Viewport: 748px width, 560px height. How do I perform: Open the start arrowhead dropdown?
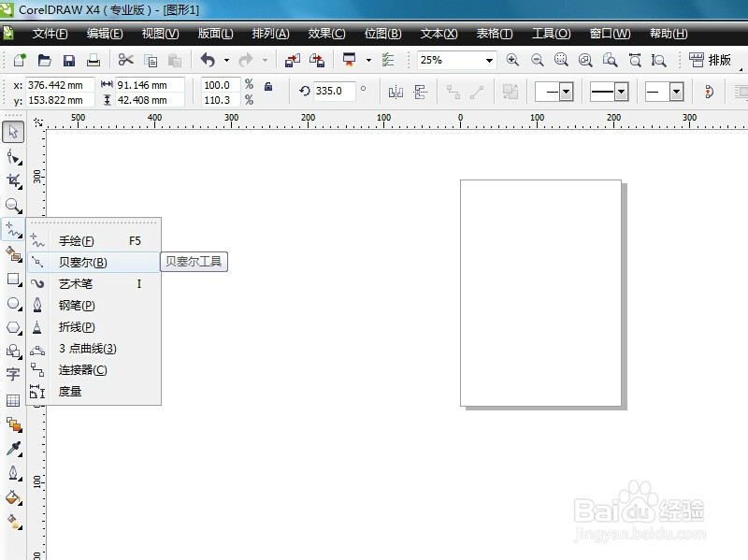pyautogui.click(x=567, y=92)
